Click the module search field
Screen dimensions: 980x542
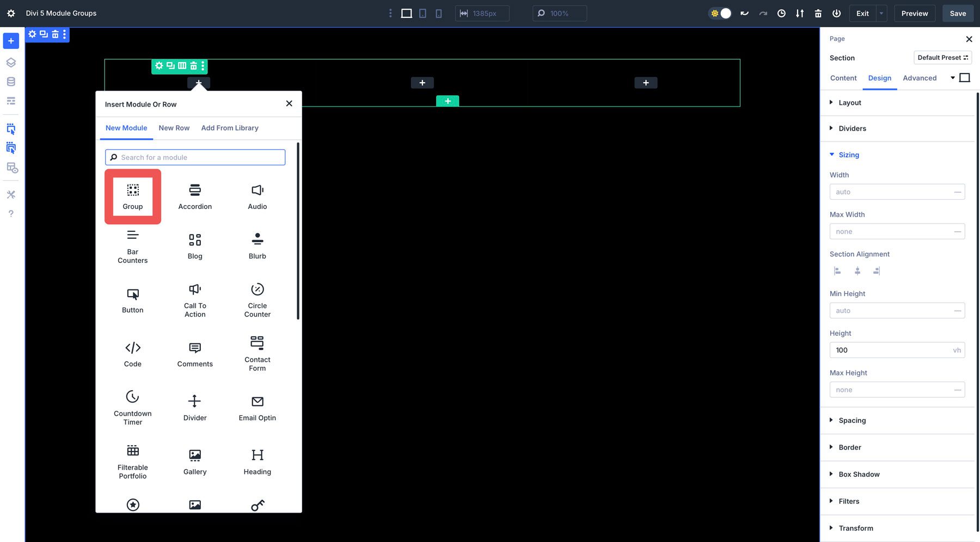click(195, 157)
